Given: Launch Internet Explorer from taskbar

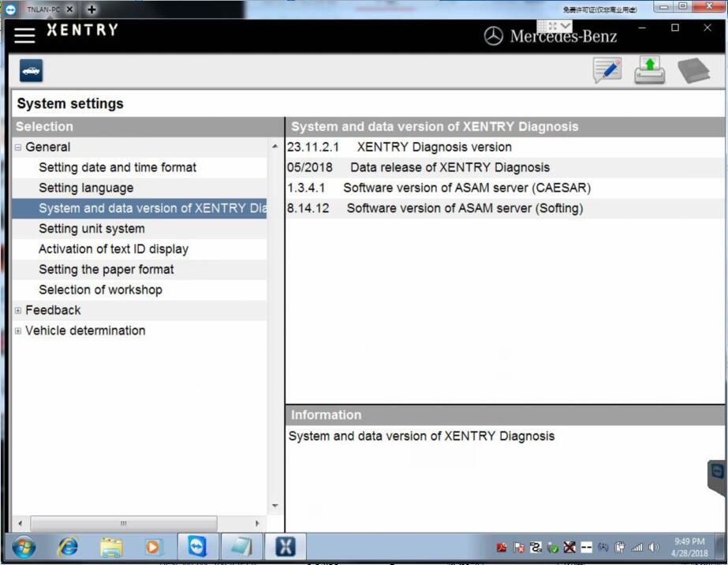Looking at the screenshot, I should [68, 547].
